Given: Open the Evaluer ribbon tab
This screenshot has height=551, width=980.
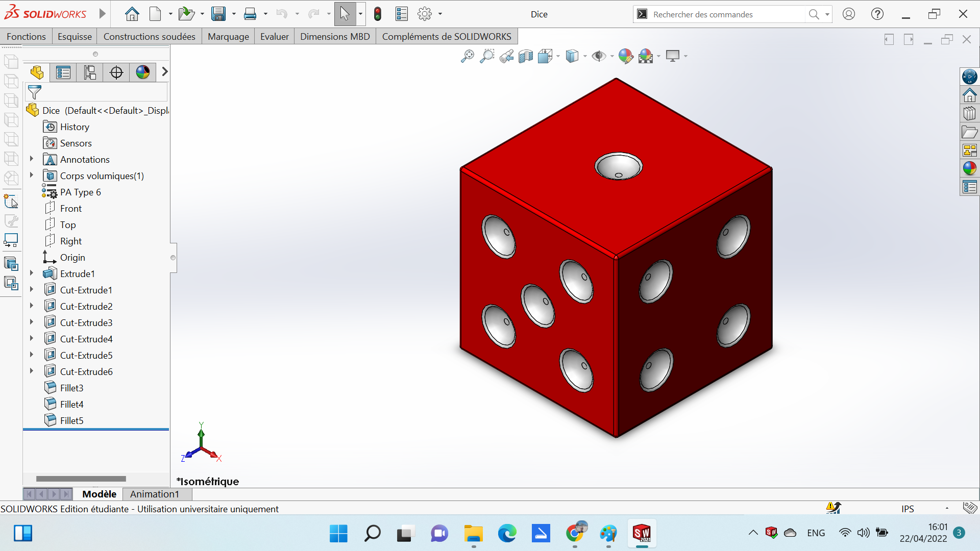Looking at the screenshot, I should [x=274, y=36].
